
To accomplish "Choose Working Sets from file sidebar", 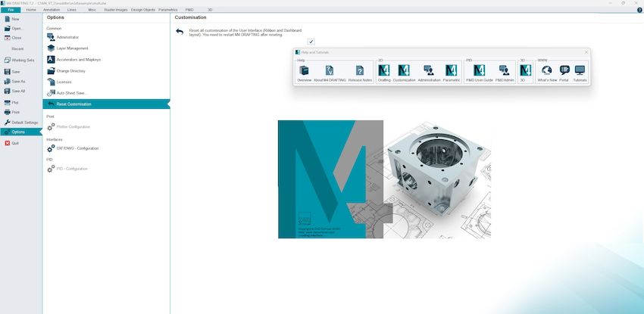I will click(x=22, y=59).
